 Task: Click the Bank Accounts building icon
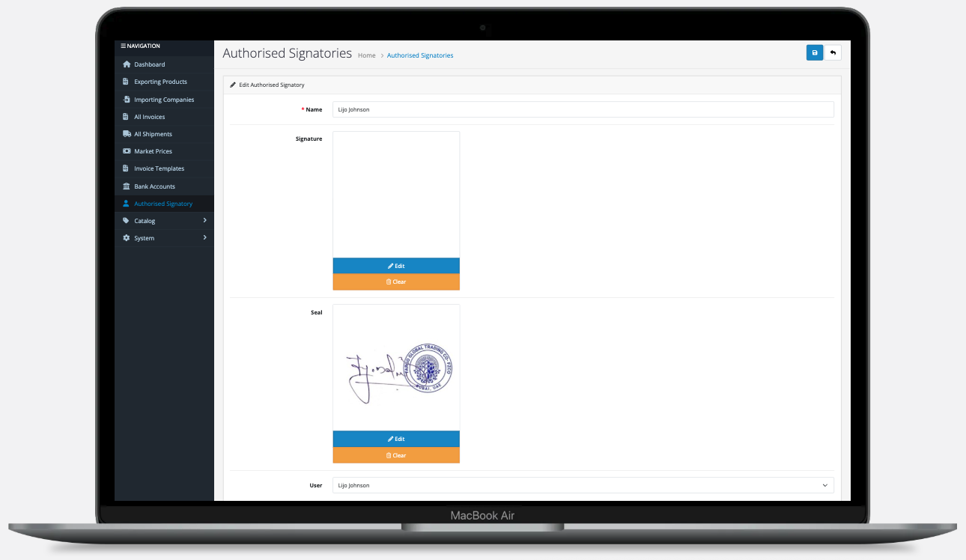point(127,186)
